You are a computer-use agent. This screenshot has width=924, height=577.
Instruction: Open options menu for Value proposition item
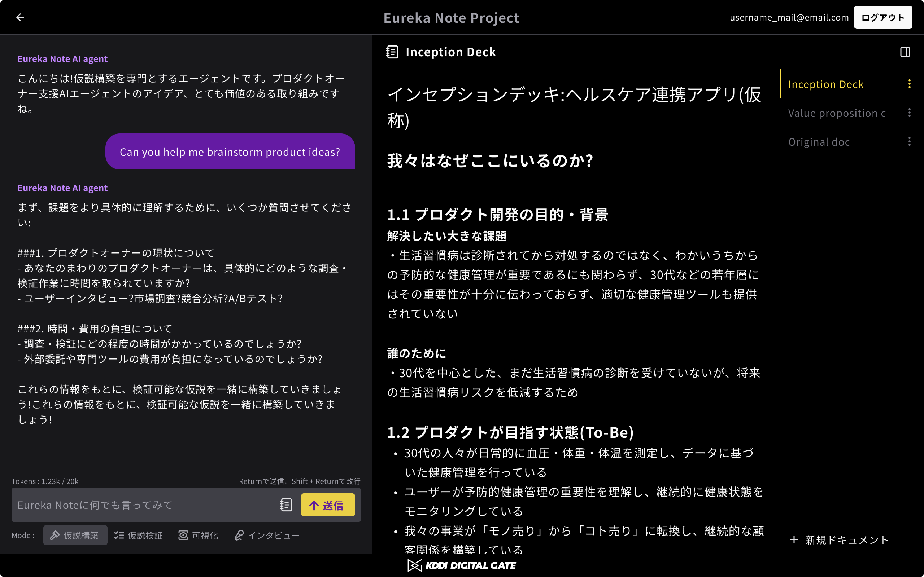[910, 113]
